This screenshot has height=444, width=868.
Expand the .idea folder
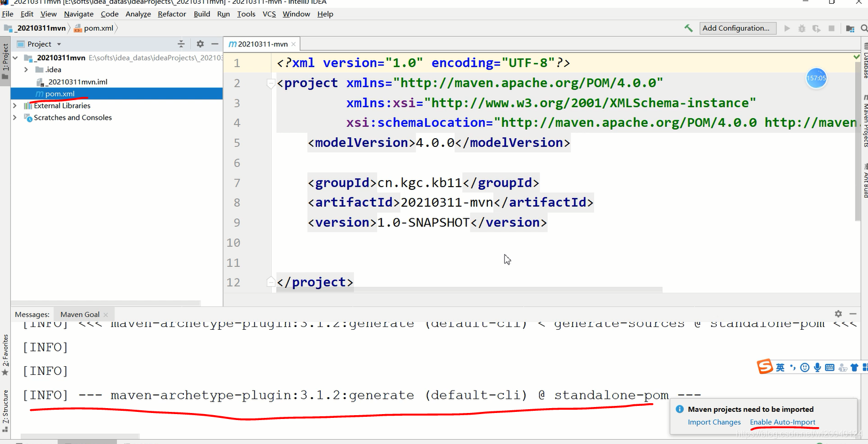tap(26, 70)
